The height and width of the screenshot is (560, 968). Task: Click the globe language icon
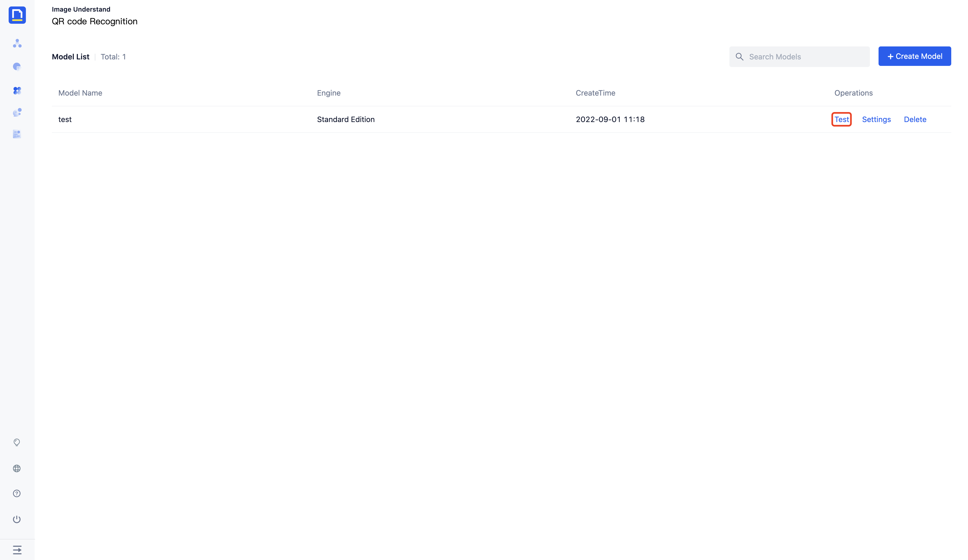click(x=17, y=469)
